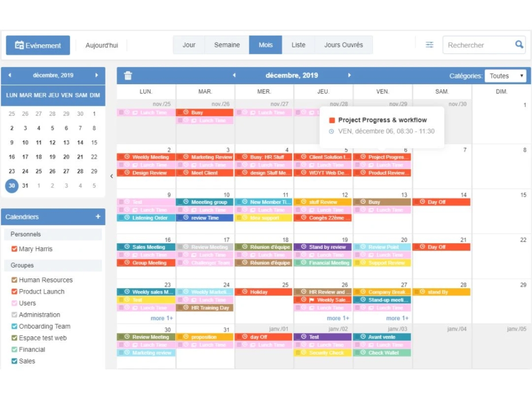Click the December 22 day cell

pos(502,256)
